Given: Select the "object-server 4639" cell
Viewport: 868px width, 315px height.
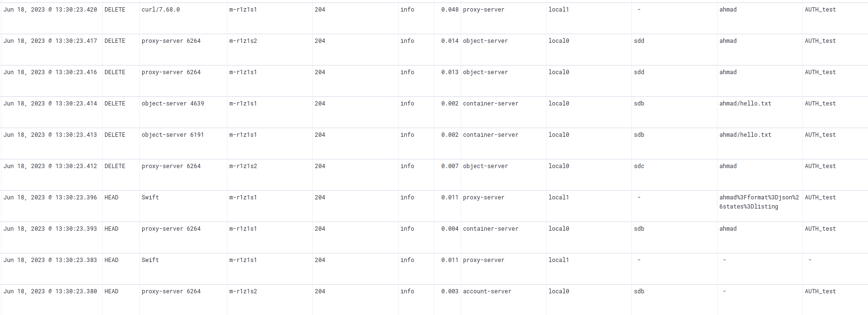Looking at the screenshot, I should (x=173, y=104).
